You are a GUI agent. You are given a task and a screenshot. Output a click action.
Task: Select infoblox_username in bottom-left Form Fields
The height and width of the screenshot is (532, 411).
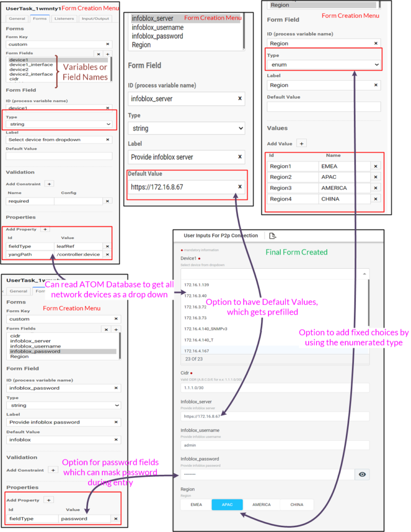36,346
